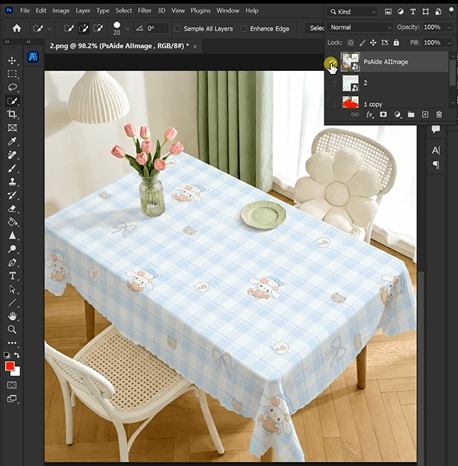
Task: Swap foreground and background colors
Action: point(17,355)
